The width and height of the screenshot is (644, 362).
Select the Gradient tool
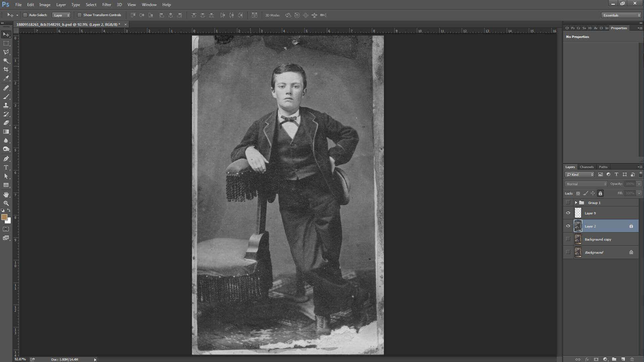click(x=6, y=132)
